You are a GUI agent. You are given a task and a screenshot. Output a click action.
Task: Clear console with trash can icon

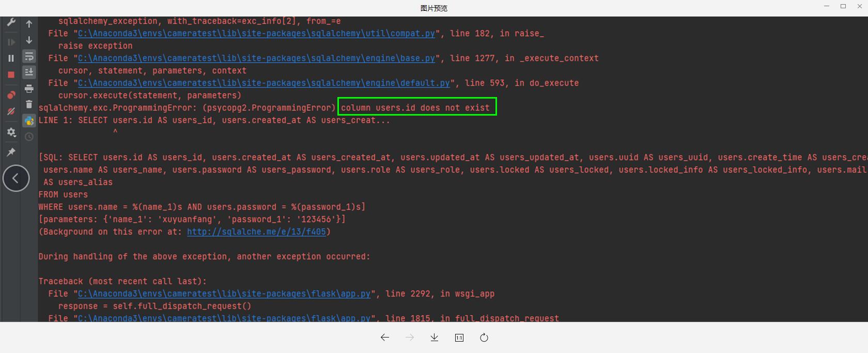tap(29, 105)
